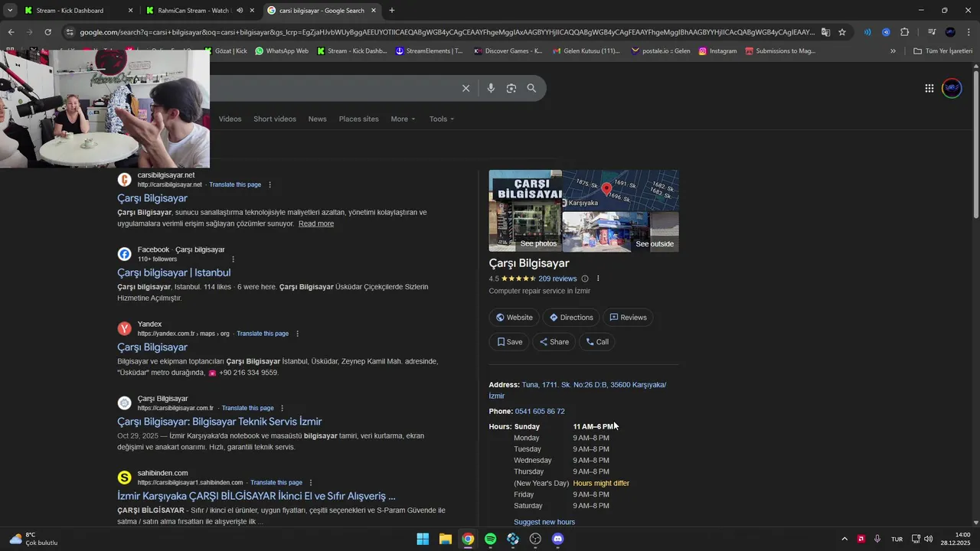The width and height of the screenshot is (980, 551).
Task: Open See outside street view thumbnail
Action: pos(621,232)
